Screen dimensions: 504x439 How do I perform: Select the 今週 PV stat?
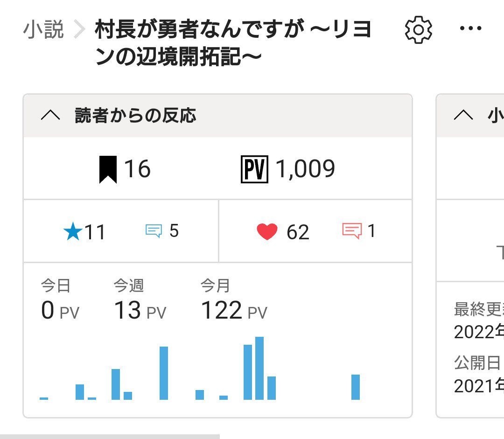click(140, 302)
